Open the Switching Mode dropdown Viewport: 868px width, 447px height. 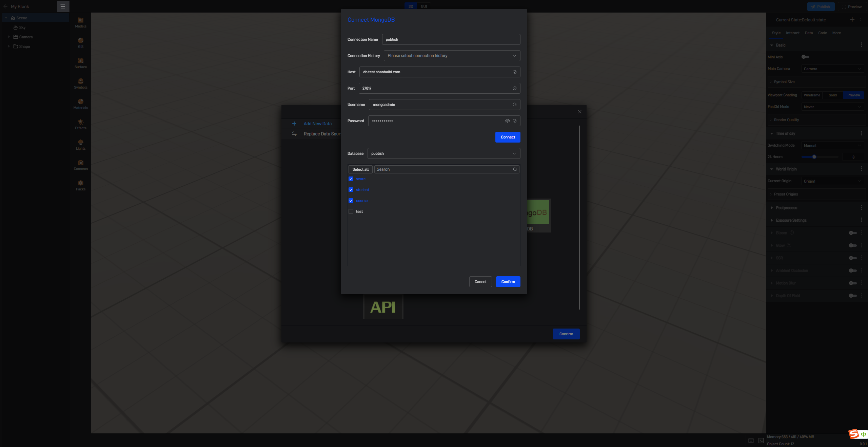pos(833,146)
